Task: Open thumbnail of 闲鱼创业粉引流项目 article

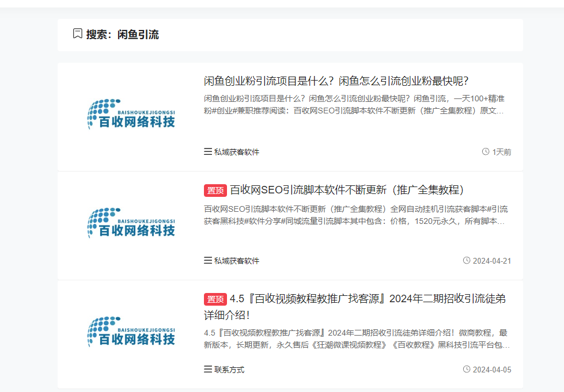Action: (131, 114)
